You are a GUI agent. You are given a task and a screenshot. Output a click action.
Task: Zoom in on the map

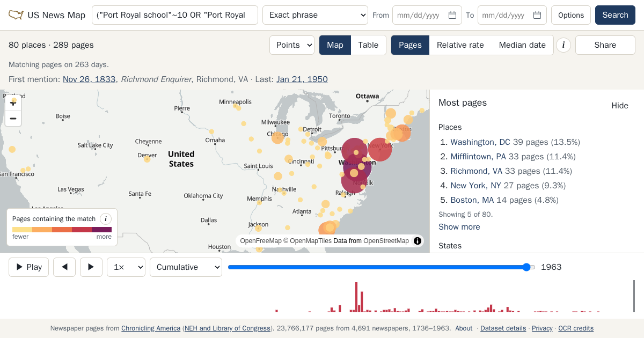point(13,103)
